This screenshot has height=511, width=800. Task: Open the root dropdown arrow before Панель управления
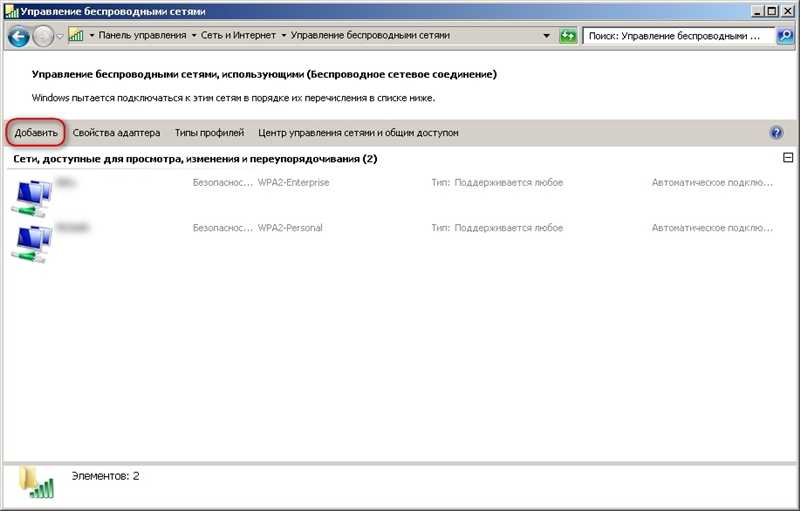92,35
